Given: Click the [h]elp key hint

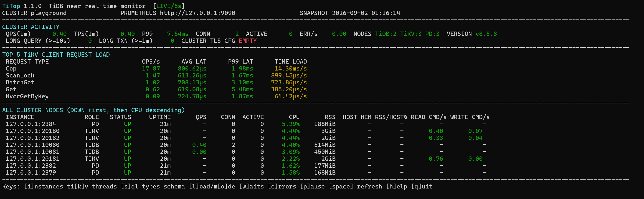Looking at the screenshot, I should tap(396, 187).
